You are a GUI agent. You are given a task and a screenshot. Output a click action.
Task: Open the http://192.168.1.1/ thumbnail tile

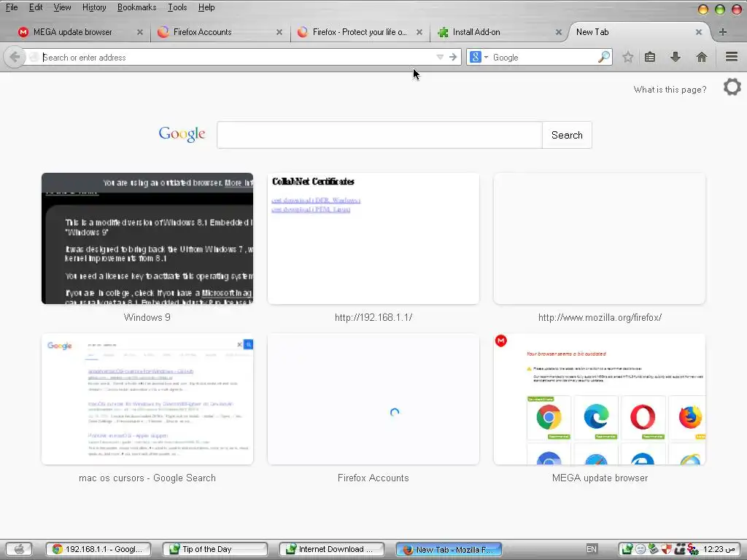[373, 238]
